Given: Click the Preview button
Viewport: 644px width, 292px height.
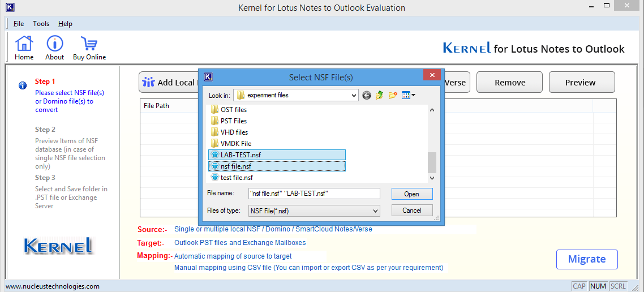Looking at the screenshot, I should pos(582,83).
